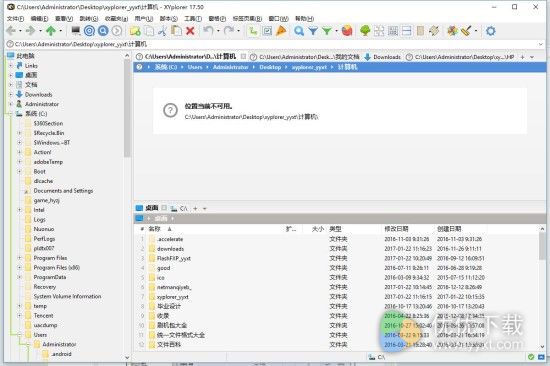Toggle the green Tree panel icon
This screenshot has width=550, height=366.
(365, 31)
